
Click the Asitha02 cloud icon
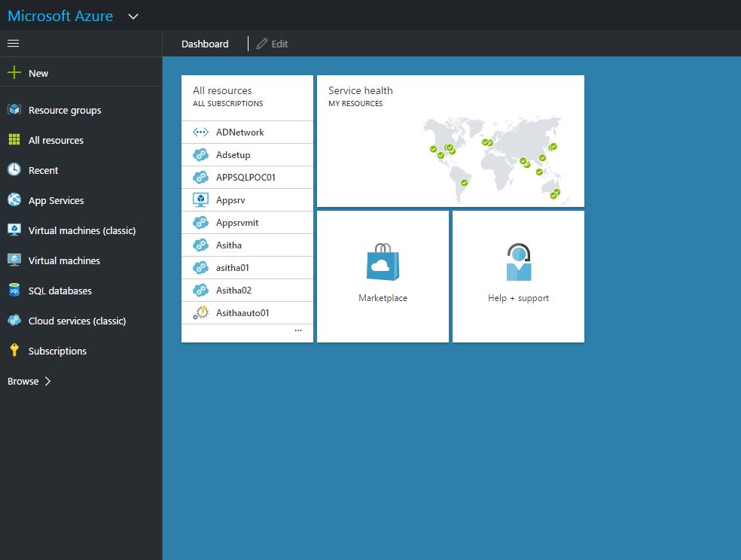pyautogui.click(x=200, y=291)
